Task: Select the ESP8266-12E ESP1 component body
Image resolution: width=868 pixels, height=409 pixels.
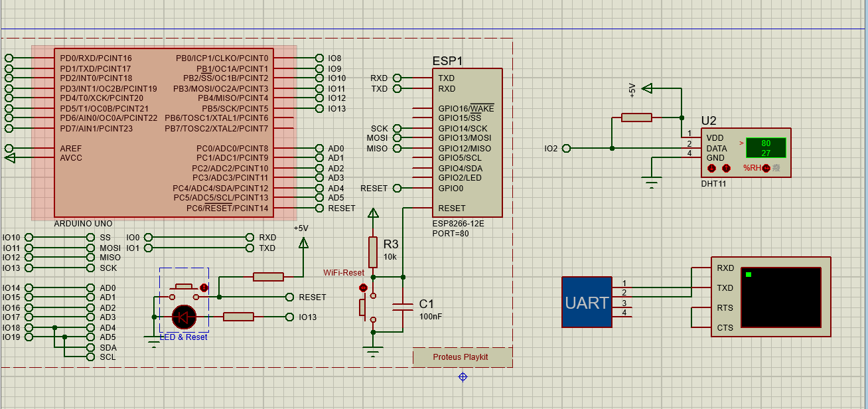Action: pos(467,143)
